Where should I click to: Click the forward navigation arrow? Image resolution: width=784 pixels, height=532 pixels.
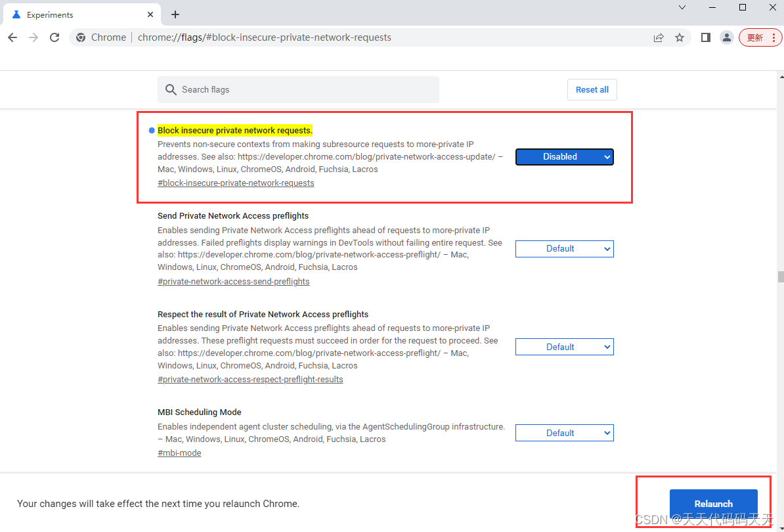coord(33,37)
